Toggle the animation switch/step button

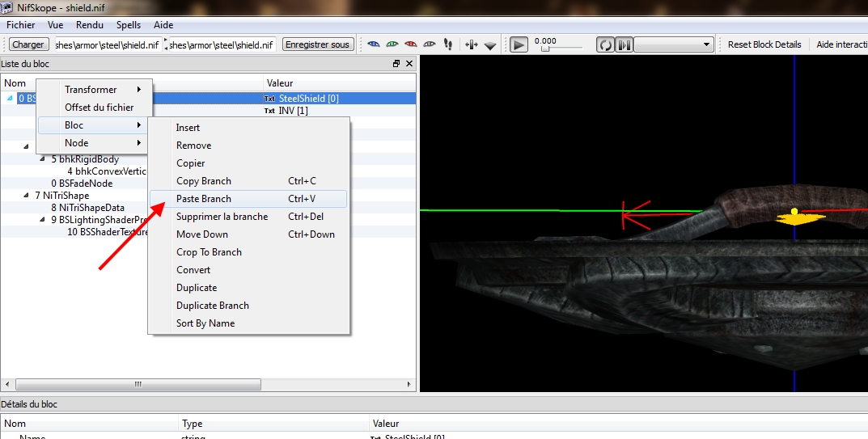[624, 44]
